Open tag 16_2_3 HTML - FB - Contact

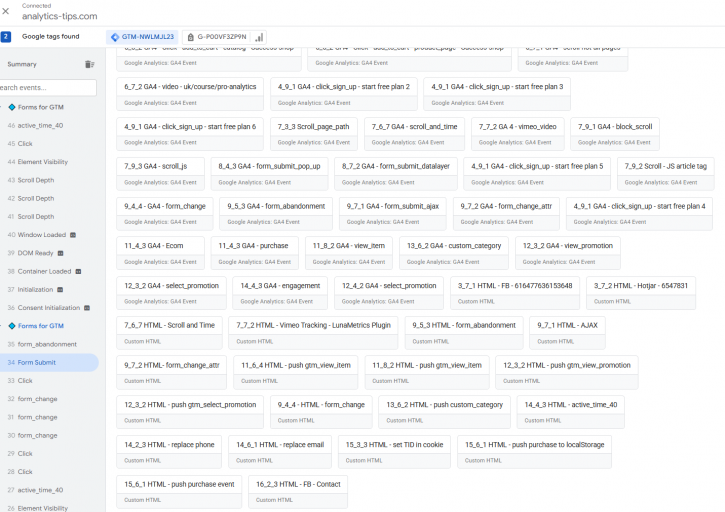298,492
